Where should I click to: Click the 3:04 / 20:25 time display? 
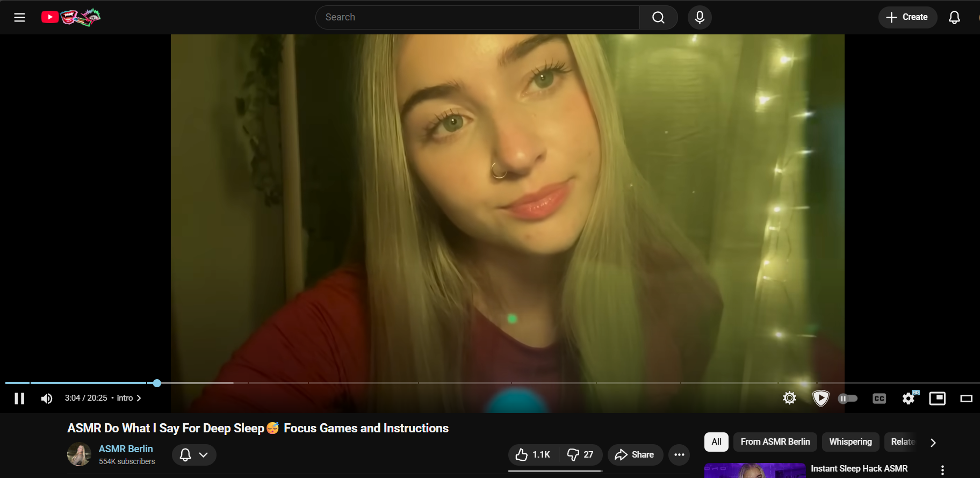pyautogui.click(x=86, y=398)
